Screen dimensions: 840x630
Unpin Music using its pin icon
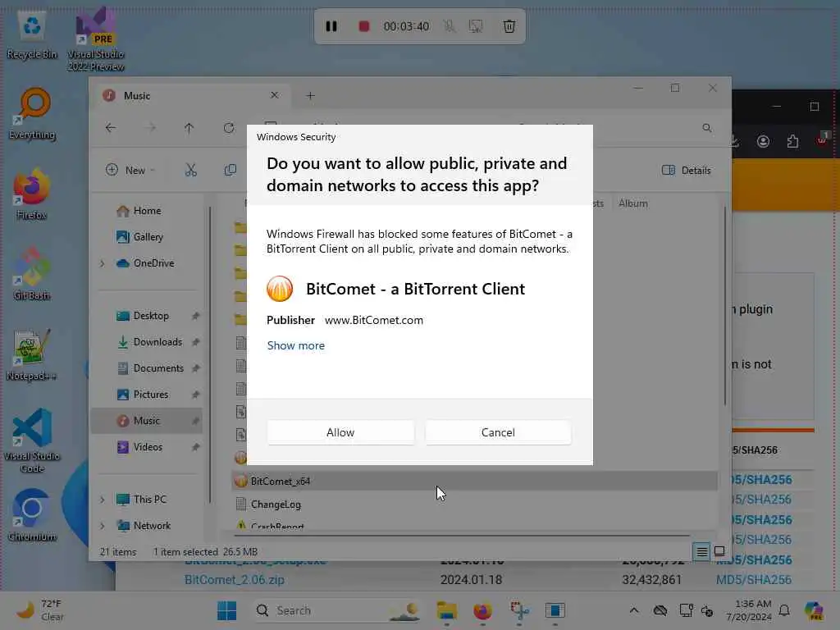195,421
